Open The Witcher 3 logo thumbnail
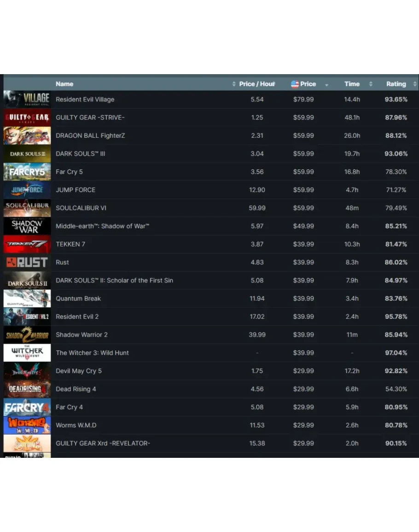This screenshot has height=532, width=419. tap(27, 353)
